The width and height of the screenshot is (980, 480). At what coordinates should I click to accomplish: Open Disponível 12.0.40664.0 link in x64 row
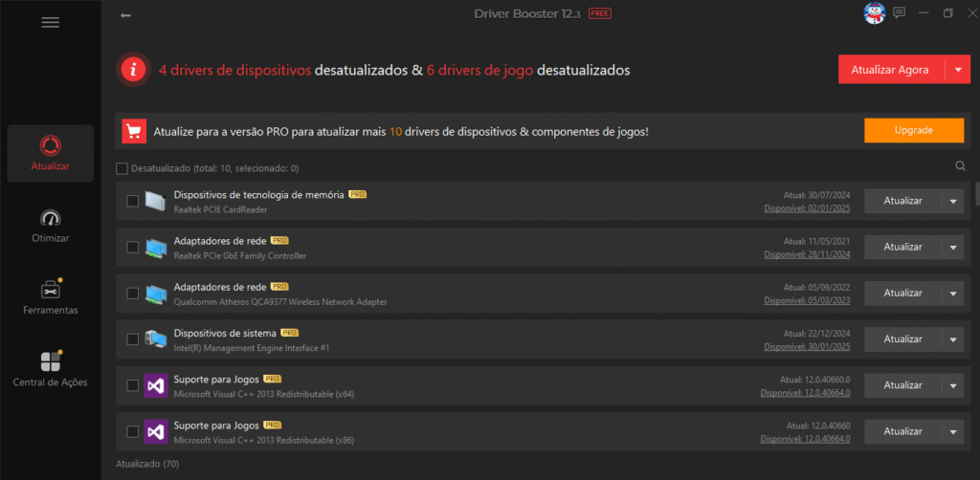tap(805, 393)
